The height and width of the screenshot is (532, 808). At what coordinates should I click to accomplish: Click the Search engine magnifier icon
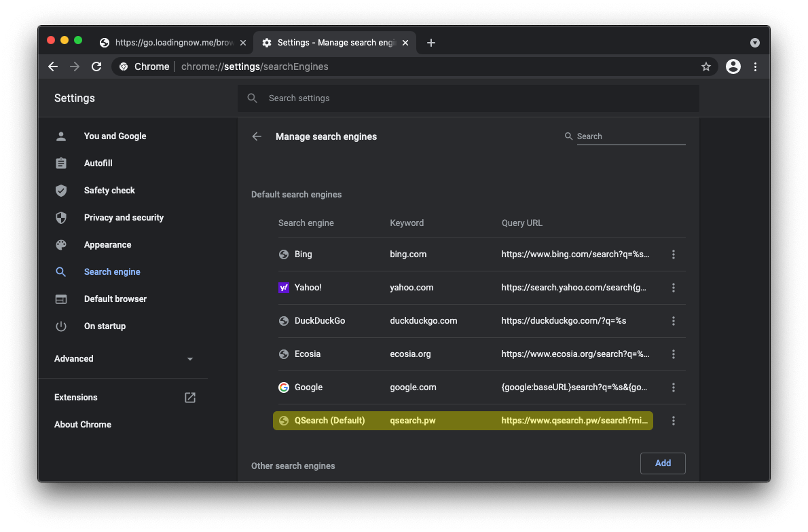click(x=61, y=272)
